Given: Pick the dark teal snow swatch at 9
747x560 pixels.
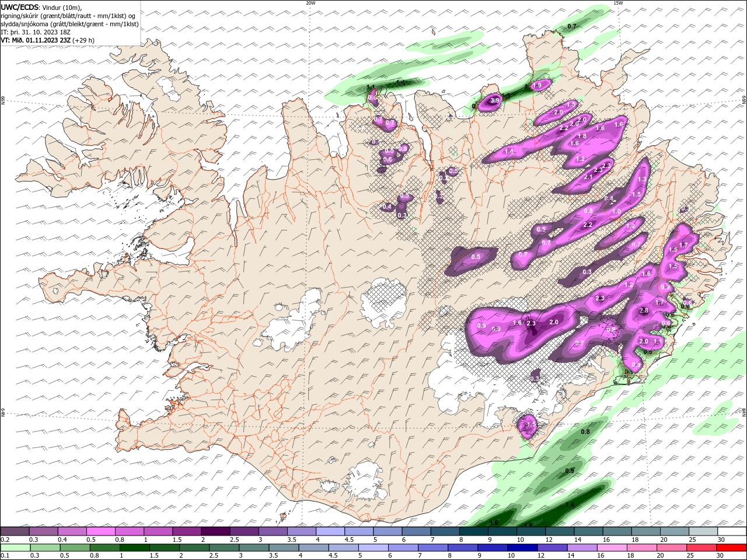Looking at the screenshot, I should click(x=502, y=531).
